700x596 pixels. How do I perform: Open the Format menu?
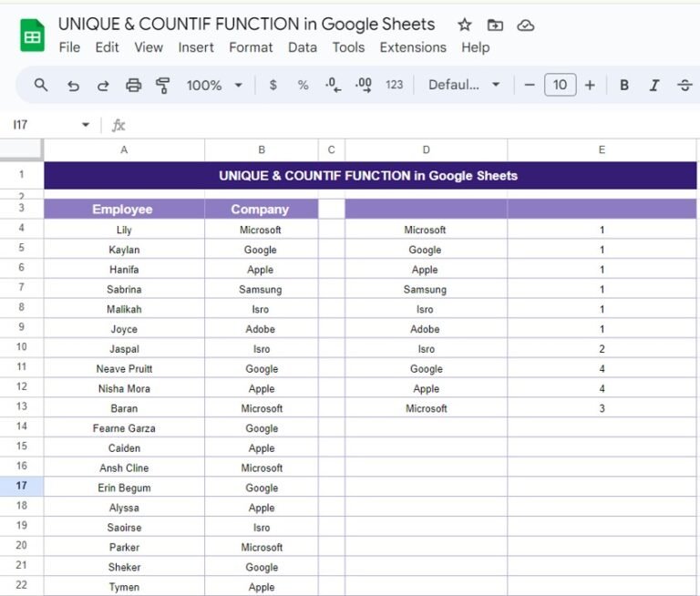[251, 47]
